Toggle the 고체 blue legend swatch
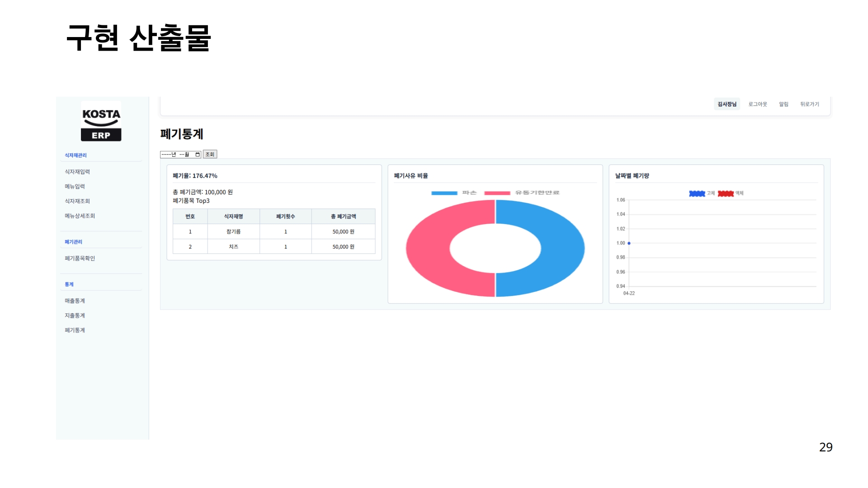Screen dimensions: 868x488 point(697,193)
